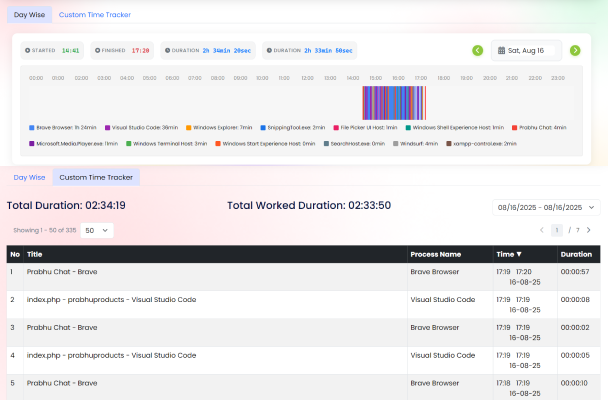608x400 pixels.
Task: Click the No column header
Action: (x=15, y=254)
